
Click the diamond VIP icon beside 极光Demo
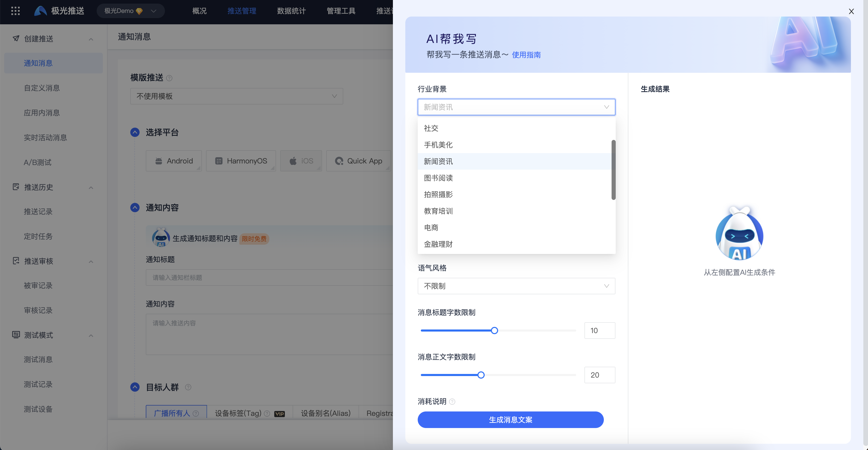139,11
